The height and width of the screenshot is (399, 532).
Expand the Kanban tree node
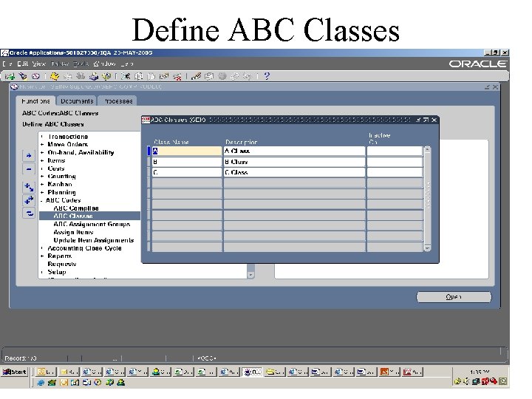pyautogui.click(x=42, y=184)
